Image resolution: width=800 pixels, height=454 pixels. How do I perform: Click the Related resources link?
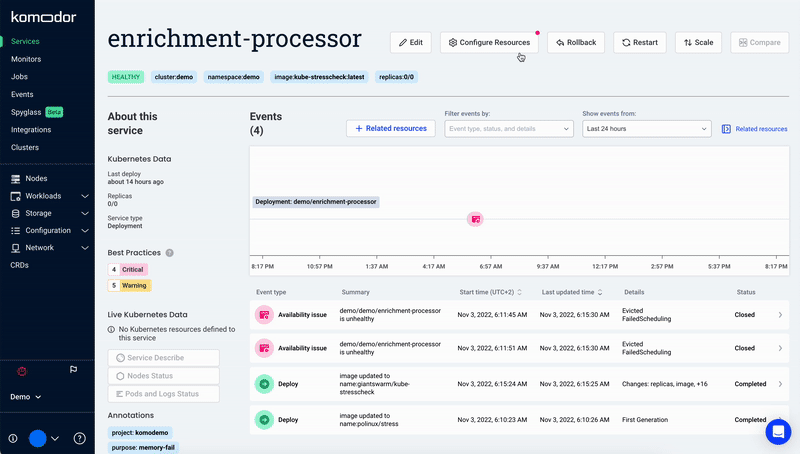coord(761,129)
